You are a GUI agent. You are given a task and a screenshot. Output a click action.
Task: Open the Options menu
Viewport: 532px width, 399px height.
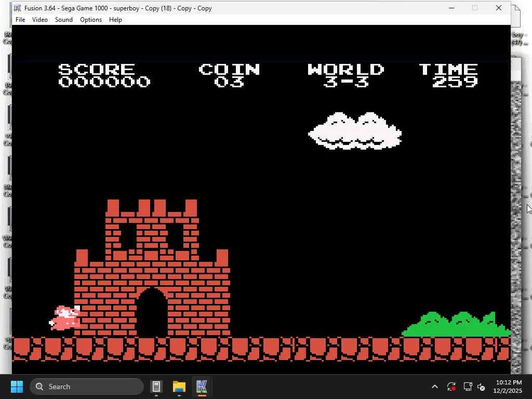coord(91,20)
